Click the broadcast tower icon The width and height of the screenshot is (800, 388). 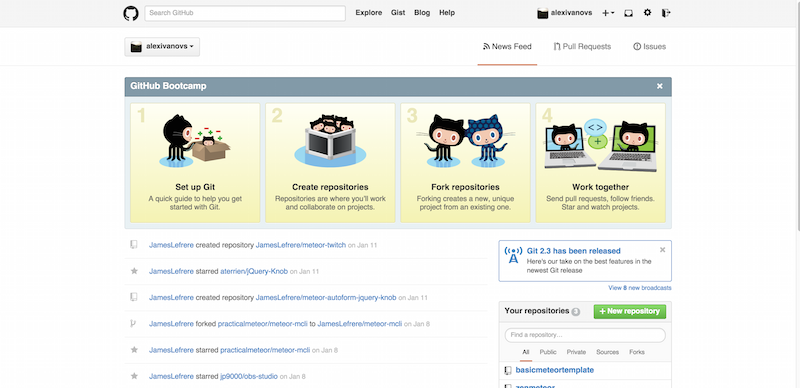tap(513, 255)
